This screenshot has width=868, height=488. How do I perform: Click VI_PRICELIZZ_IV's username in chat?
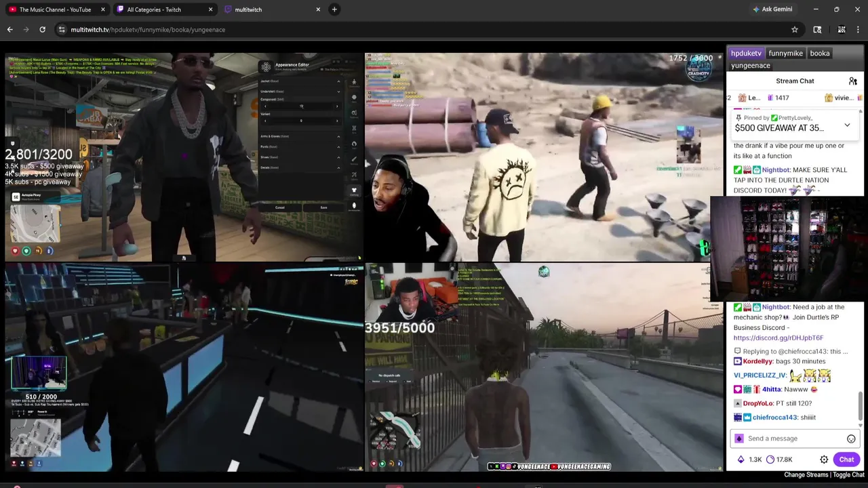[x=760, y=375]
